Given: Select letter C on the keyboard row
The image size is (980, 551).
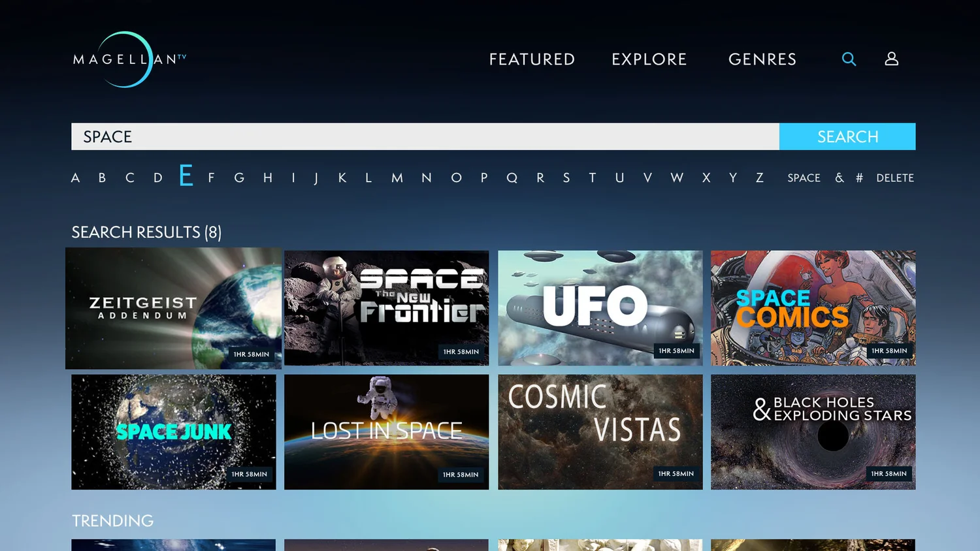Looking at the screenshot, I should click(130, 178).
